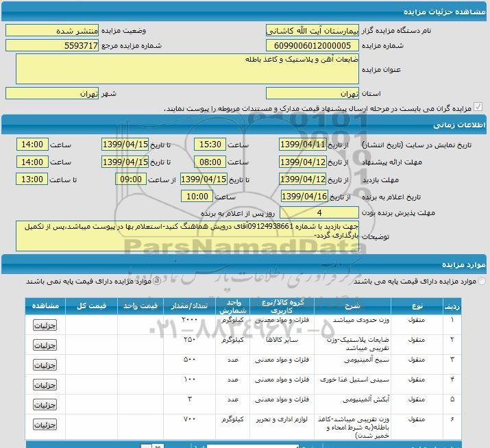Select radio 'موارد مزایده دارای قیمت پایه نمی باشند'
This screenshot has height=448, width=490.
pos(157,281)
